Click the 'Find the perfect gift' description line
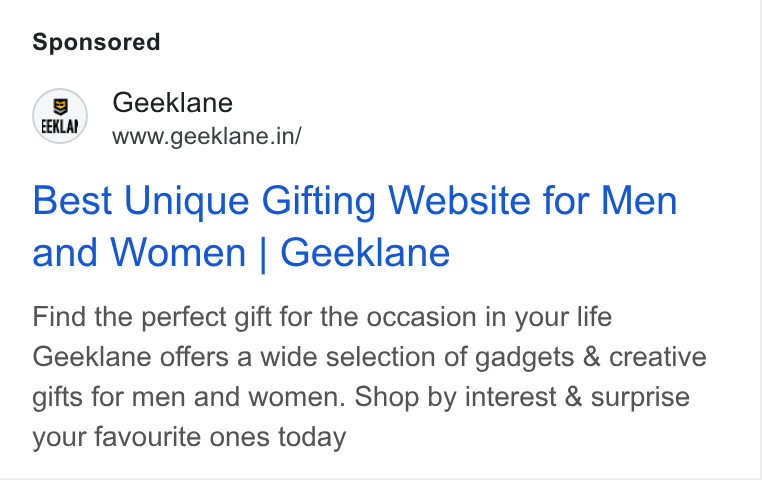This screenshot has width=762, height=480. point(322,318)
